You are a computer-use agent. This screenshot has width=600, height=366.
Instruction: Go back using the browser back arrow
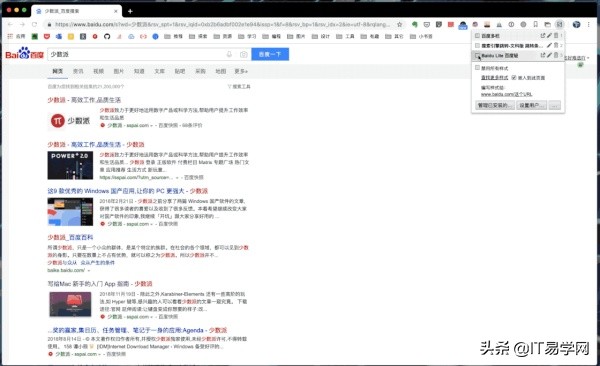[x=10, y=25]
